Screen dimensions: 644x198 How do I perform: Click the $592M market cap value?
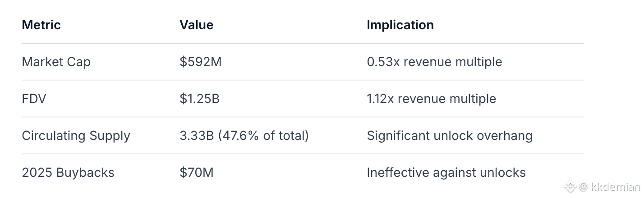click(200, 62)
